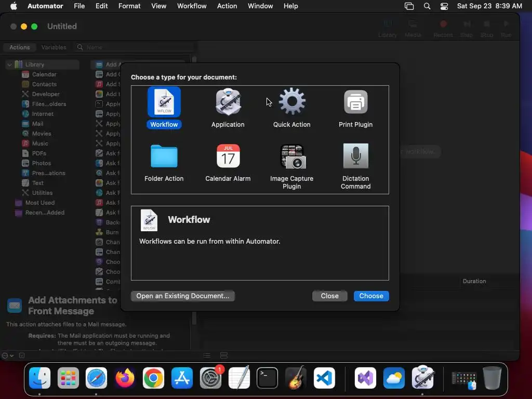Select the Dictation Command microphone icon
Viewport: 532px width, 399px height.
[x=355, y=156]
